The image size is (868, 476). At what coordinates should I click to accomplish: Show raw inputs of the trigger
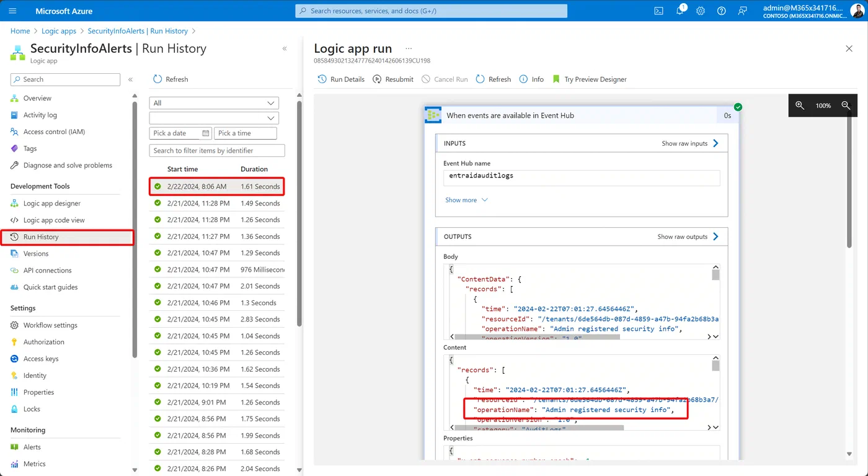(x=690, y=143)
